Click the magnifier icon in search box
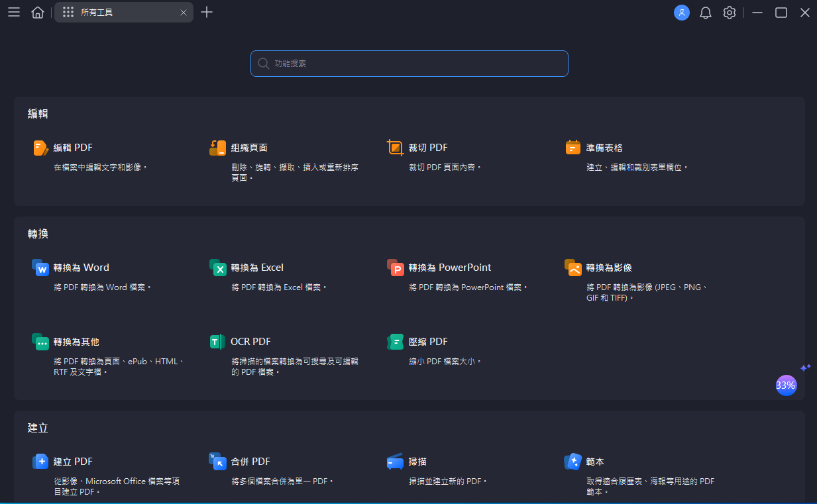Screen dimensions: 817x504 [263, 64]
